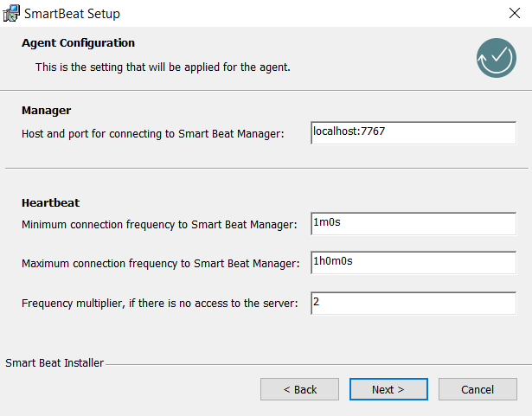Image resolution: width=532 pixels, height=416 pixels.
Task: Edit the minimum connection frequency field
Action: pyautogui.click(x=413, y=224)
